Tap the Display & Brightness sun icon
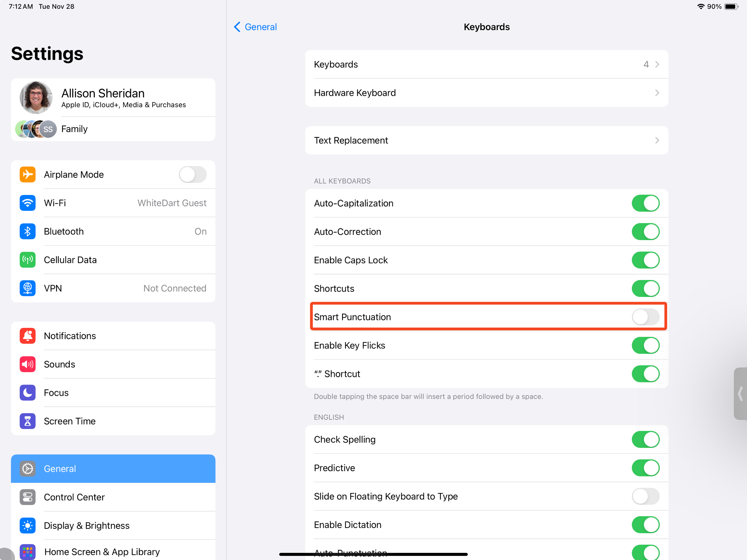747x560 pixels. (x=27, y=525)
